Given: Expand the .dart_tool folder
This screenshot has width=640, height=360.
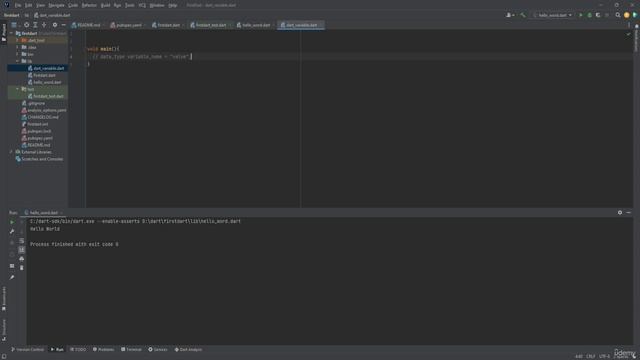Looking at the screenshot, I should [x=17, y=40].
